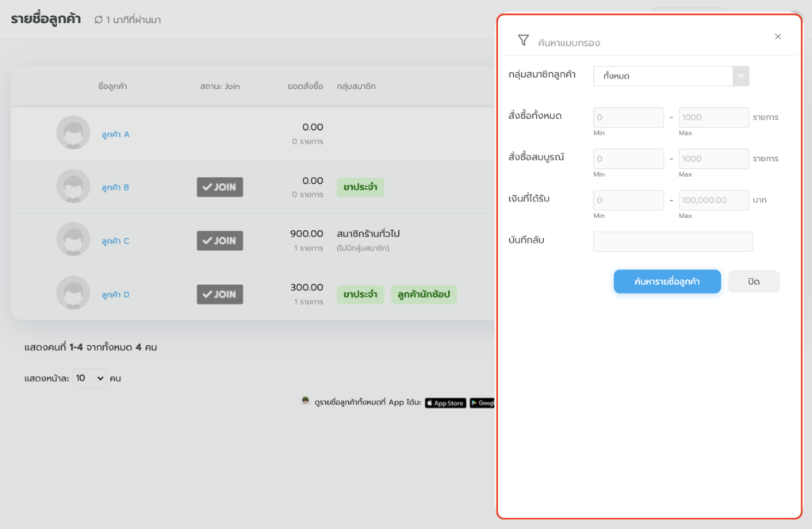Click the ลูกค้านักช้อป green tag
Viewport: 812px width, 529px height.
(x=423, y=294)
